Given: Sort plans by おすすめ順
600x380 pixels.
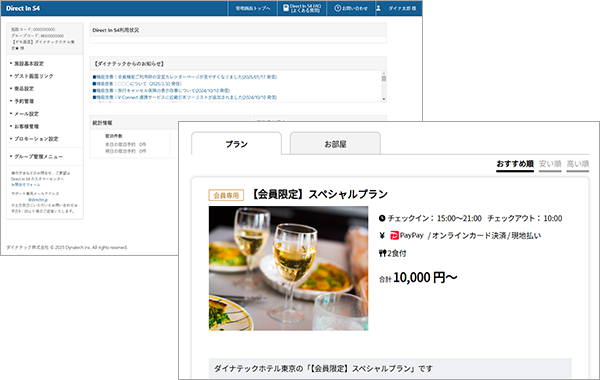Looking at the screenshot, I should [x=515, y=165].
